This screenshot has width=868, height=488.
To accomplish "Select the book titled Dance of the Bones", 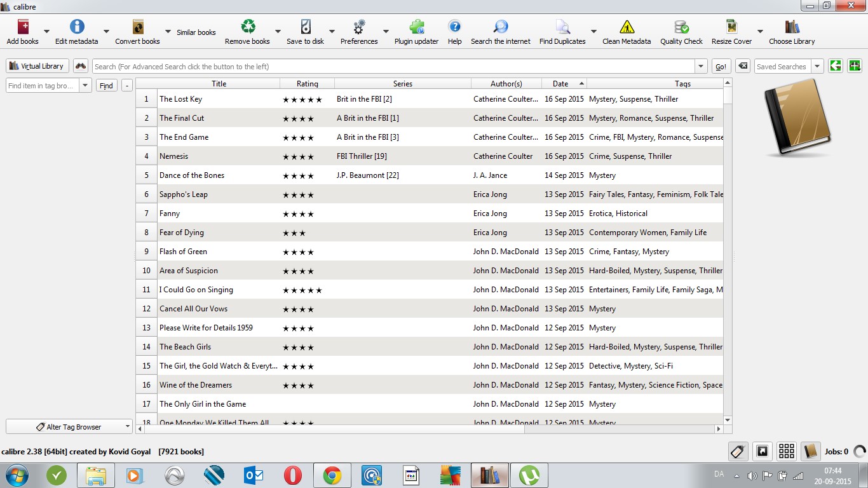I will 192,175.
